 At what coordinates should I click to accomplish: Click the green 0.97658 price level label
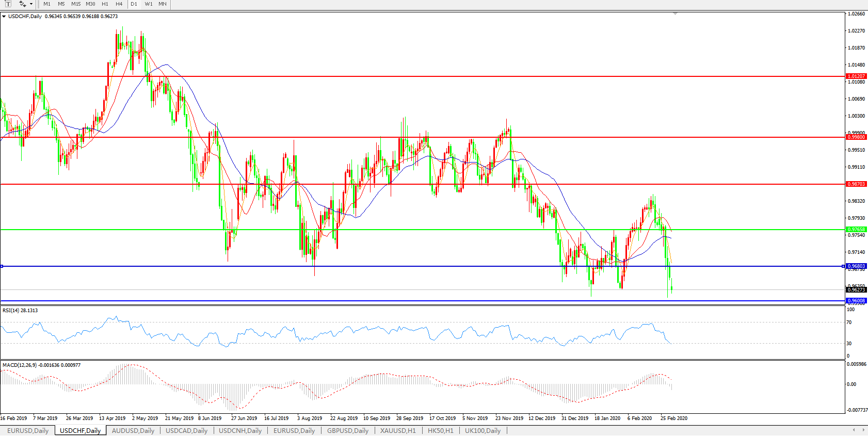[x=856, y=230]
